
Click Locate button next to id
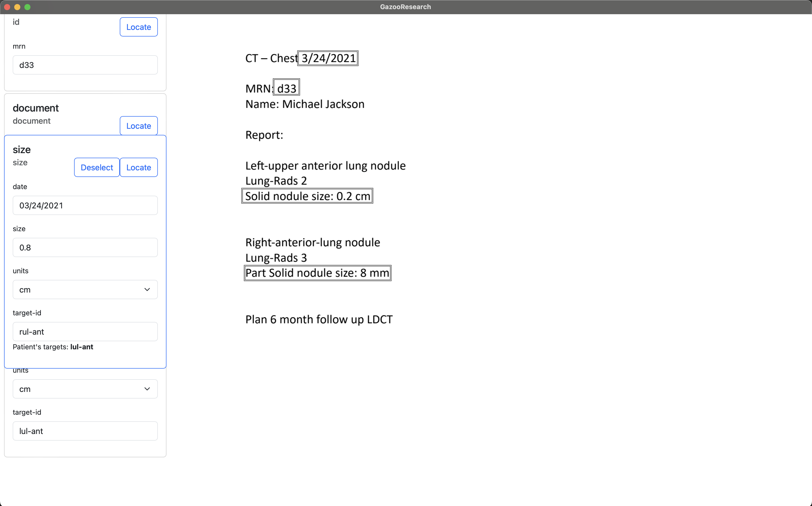click(x=138, y=27)
